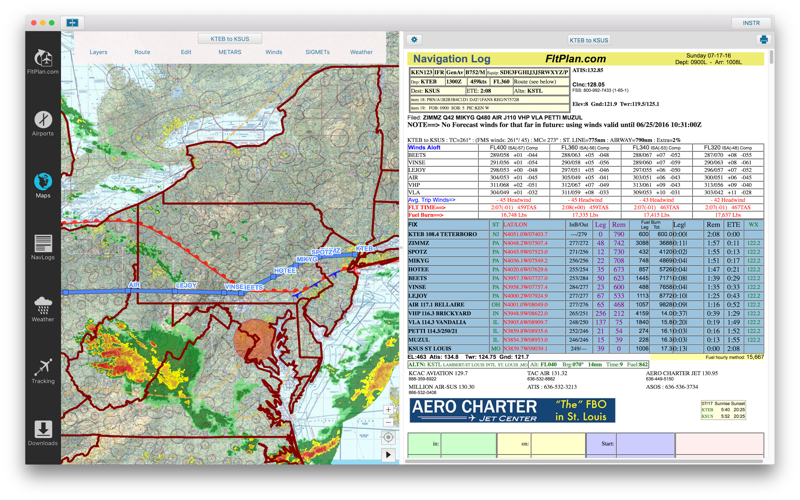Open the Airports section in sidebar
The image size is (800, 500).
pos(43,123)
